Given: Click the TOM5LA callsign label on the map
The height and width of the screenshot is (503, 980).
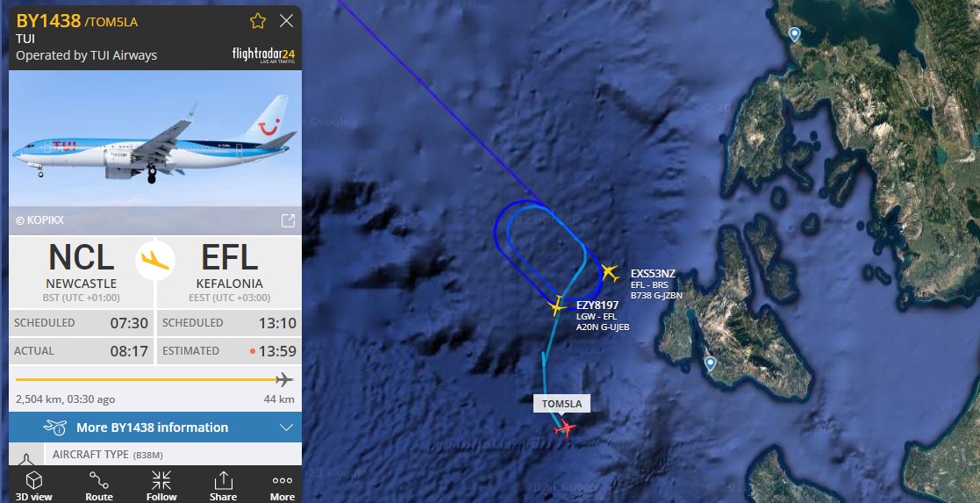Looking at the screenshot, I should pyautogui.click(x=562, y=404).
